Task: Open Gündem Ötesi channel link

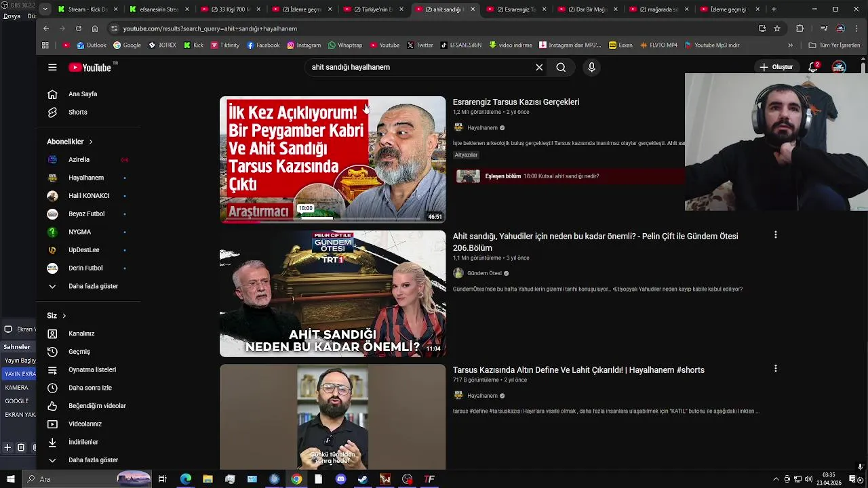Action: [x=484, y=273]
